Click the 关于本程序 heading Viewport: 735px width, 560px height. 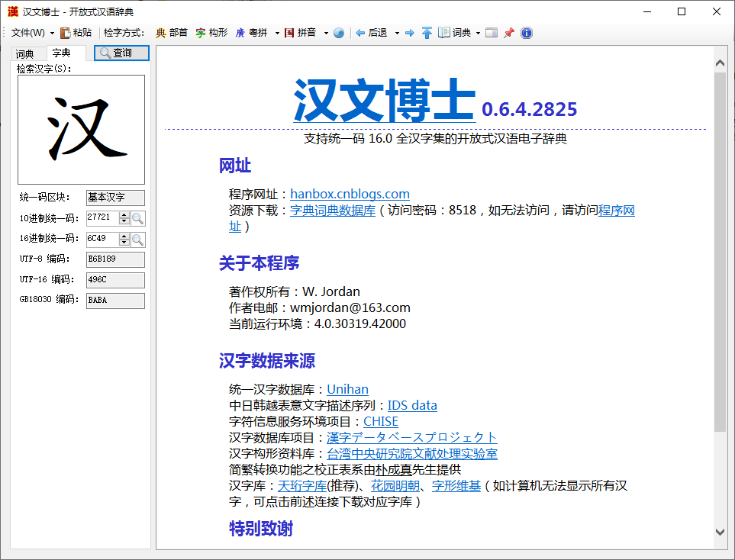pos(259,263)
